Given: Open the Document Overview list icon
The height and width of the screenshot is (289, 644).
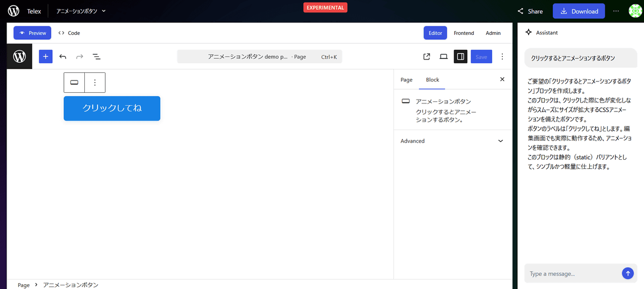Looking at the screenshot, I should (x=97, y=56).
